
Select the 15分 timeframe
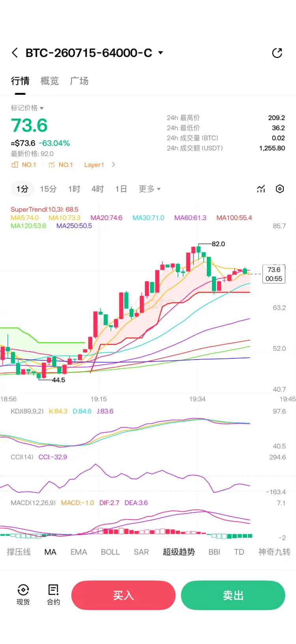click(x=48, y=189)
